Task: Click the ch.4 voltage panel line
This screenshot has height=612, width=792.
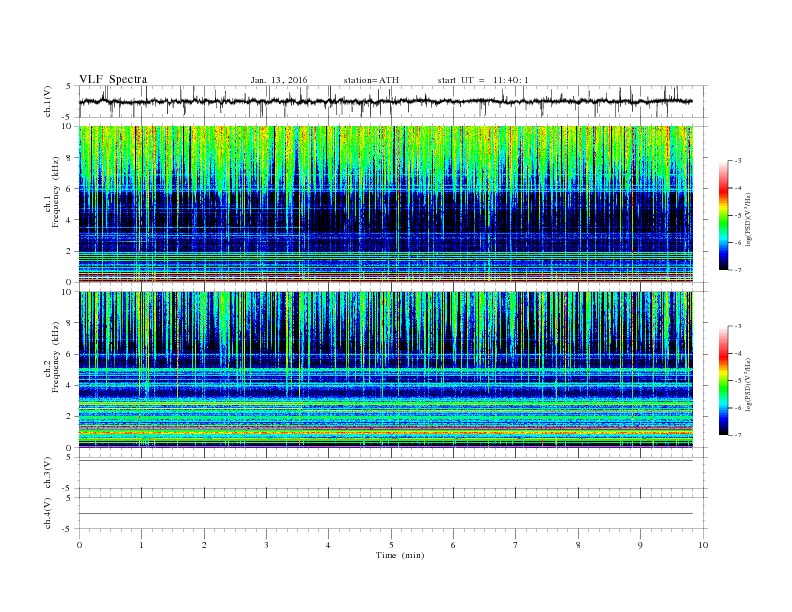Action: 386,514
